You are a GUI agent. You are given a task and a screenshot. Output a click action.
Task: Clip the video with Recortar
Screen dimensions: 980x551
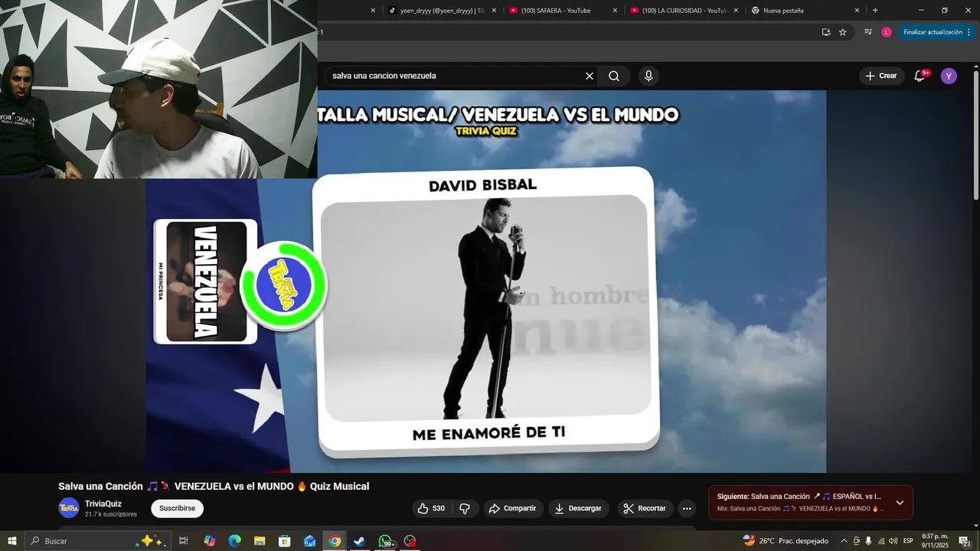[645, 508]
